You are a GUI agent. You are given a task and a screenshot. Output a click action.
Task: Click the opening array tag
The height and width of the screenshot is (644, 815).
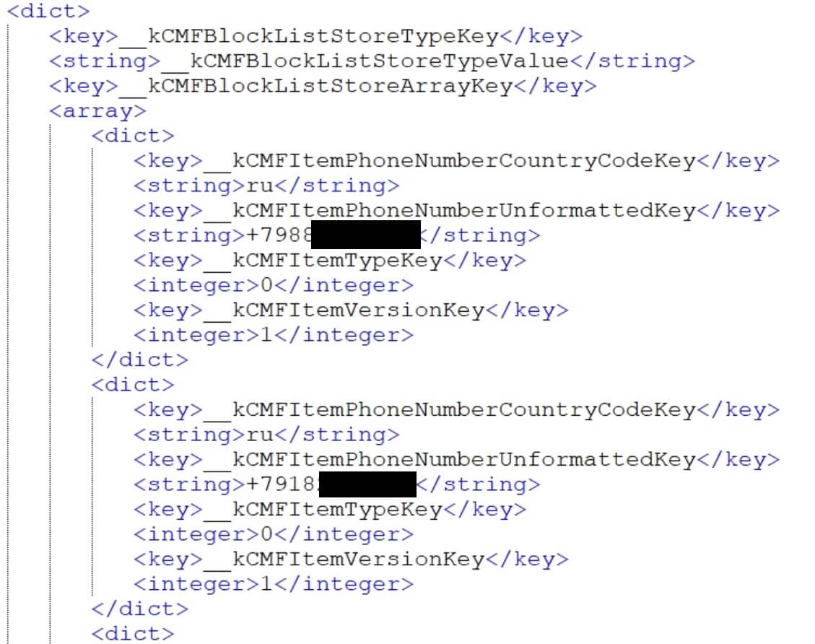(97, 110)
